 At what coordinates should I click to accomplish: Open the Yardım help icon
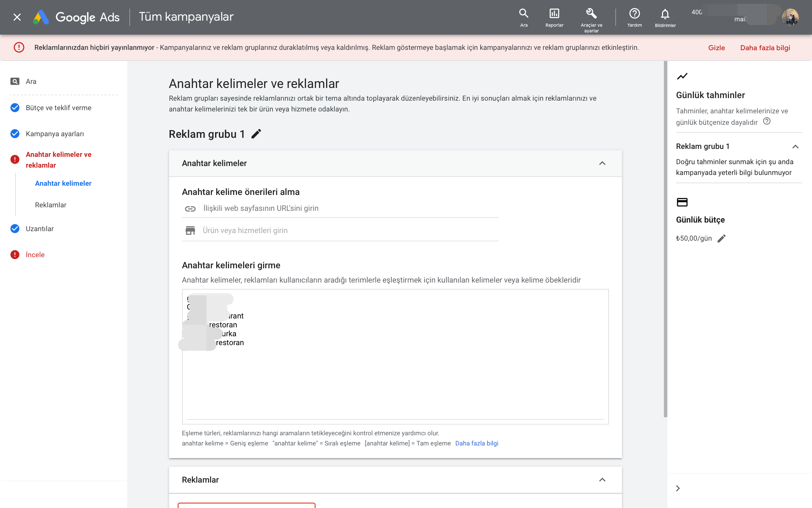point(634,17)
